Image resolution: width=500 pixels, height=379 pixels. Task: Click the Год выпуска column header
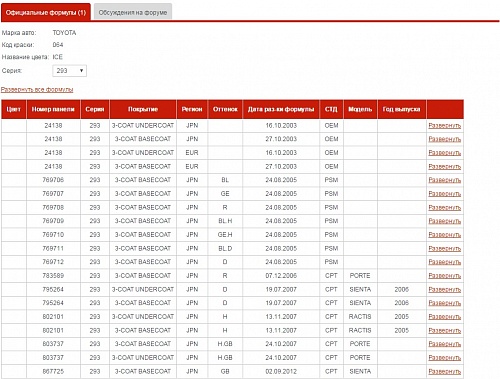(x=401, y=109)
